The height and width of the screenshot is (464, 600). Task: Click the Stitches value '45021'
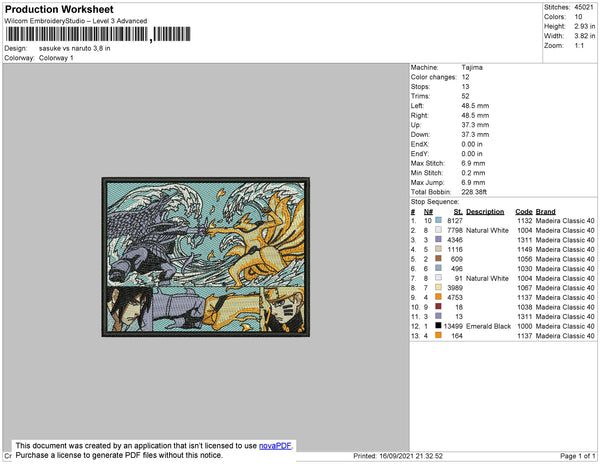tap(584, 7)
